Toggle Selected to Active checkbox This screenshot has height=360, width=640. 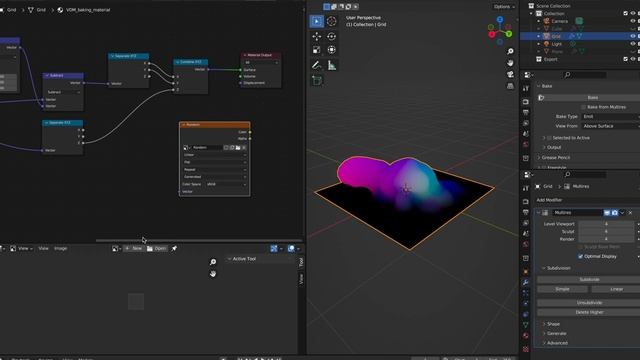[x=549, y=138]
